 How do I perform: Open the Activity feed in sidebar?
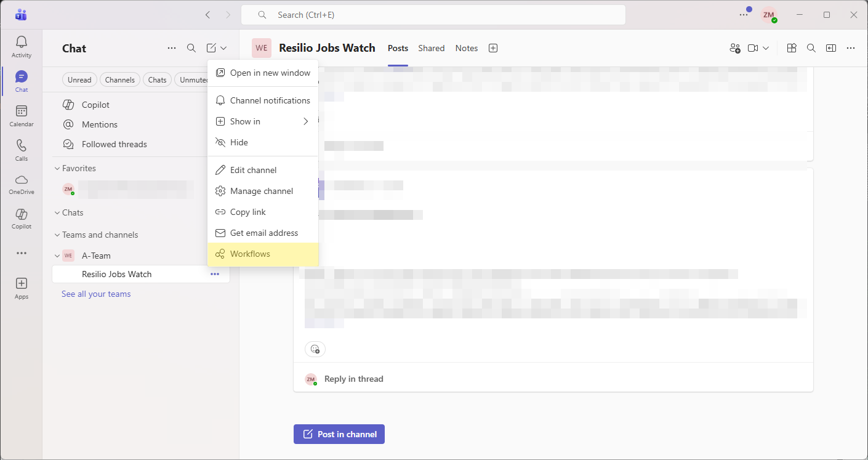22,46
